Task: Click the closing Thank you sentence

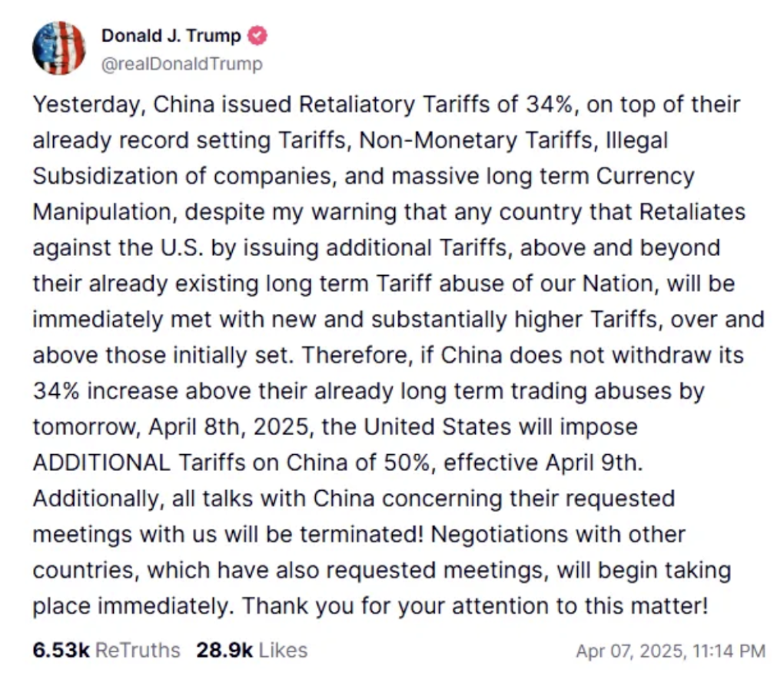Action: 476,605
